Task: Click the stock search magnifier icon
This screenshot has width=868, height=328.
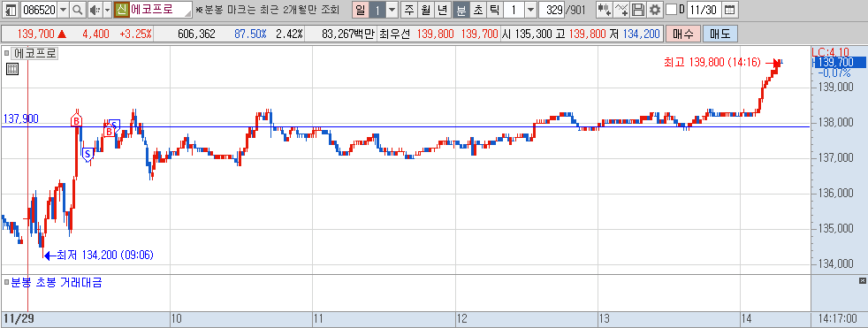Action: [x=78, y=10]
